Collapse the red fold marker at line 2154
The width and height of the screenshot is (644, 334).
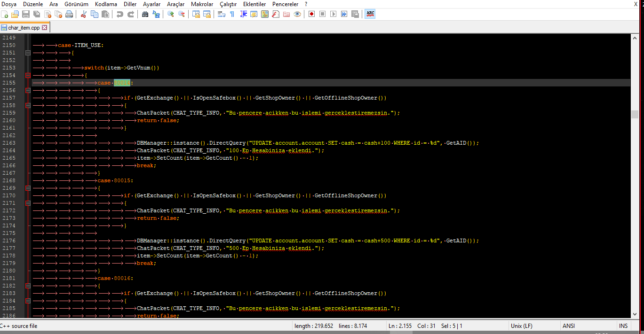(28, 75)
